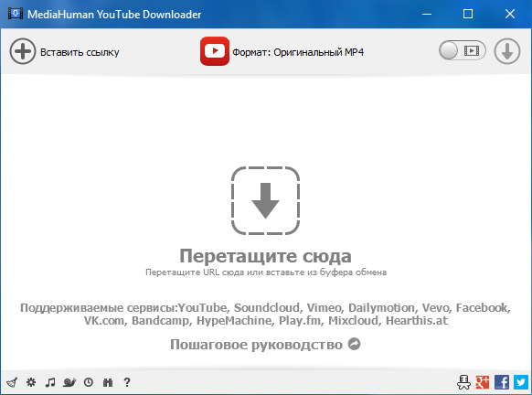The width and height of the screenshot is (532, 395).
Task: Close the MediaHuman YouTube Downloader window
Action: pyautogui.click(x=510, y=14)
